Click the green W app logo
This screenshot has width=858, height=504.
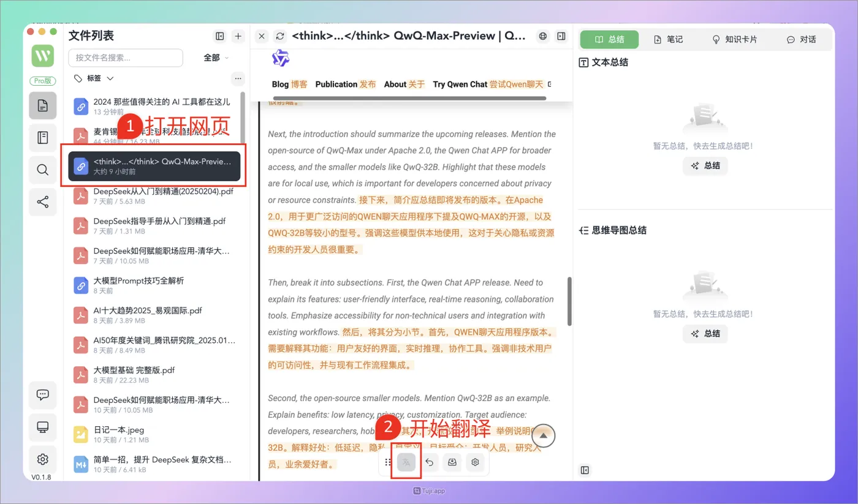click(x=42, y=56)
